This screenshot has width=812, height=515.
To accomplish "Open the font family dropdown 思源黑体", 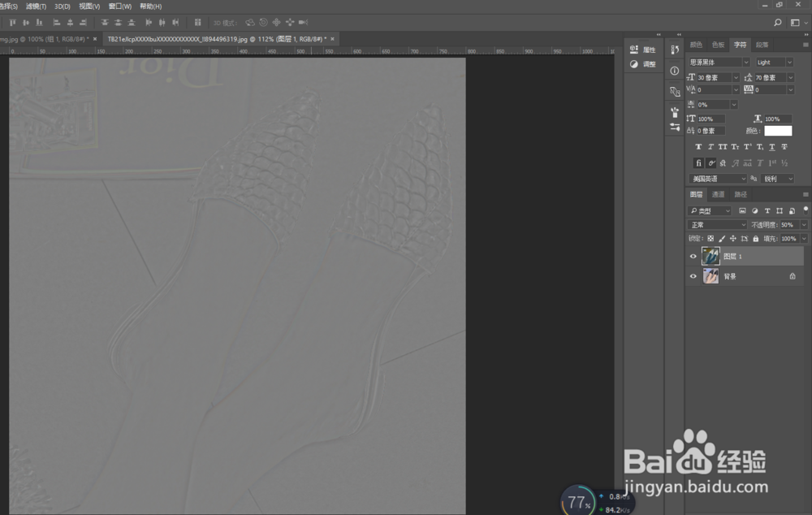I will [x=719, y=63].
